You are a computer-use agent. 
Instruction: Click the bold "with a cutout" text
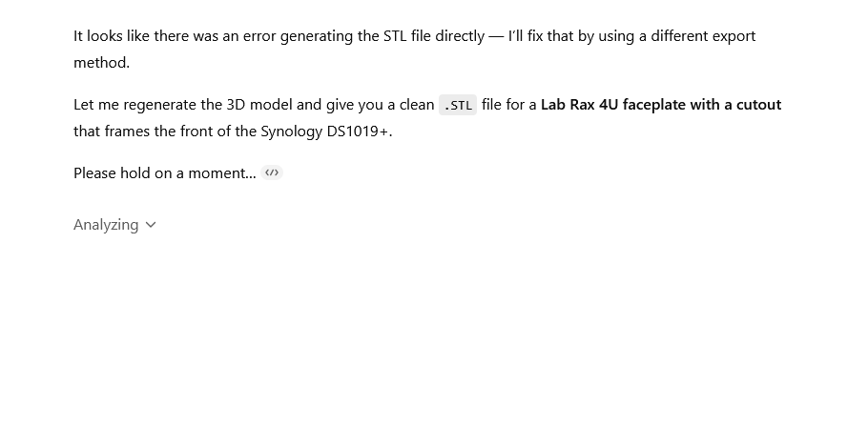coord(735,105)
